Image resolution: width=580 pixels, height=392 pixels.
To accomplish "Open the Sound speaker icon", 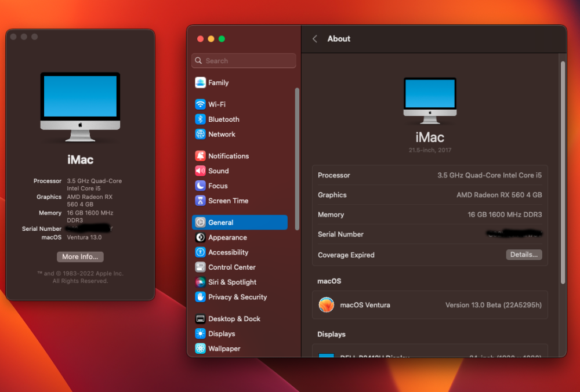I will tap(200, 171).
